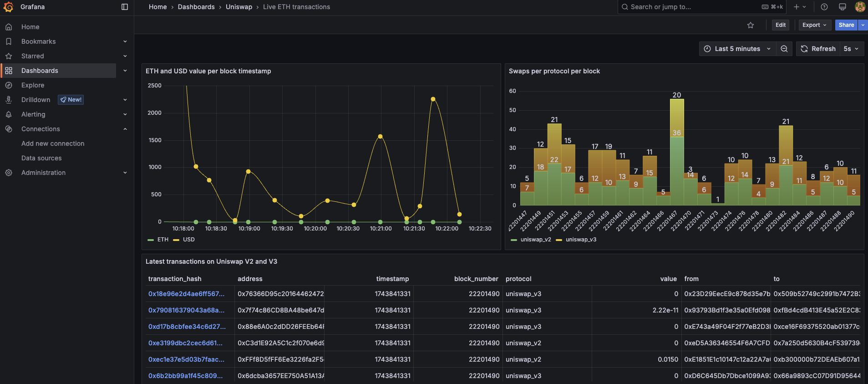Click the clock icon in the time picker
The width and height of the screenshot is (868, 384).
[707, 49]
